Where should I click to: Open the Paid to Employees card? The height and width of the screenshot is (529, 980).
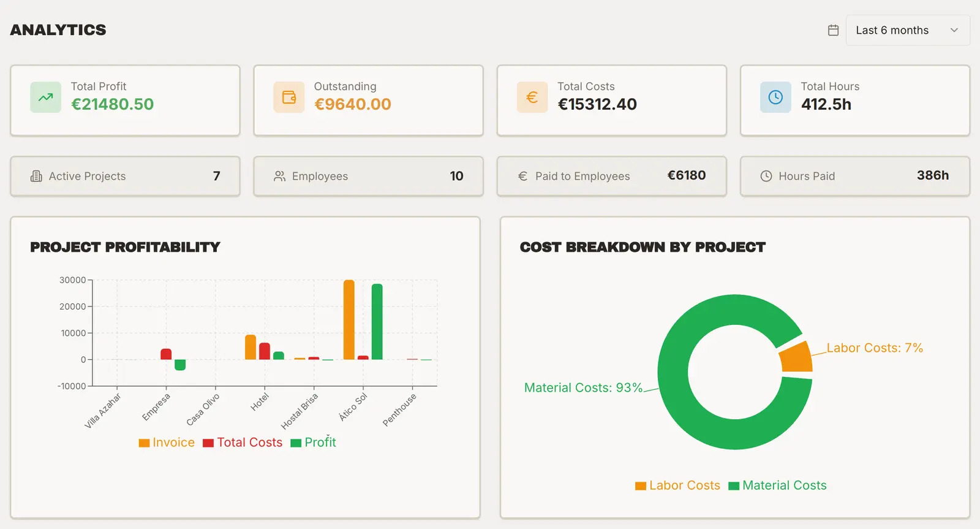tap(612, 177)
